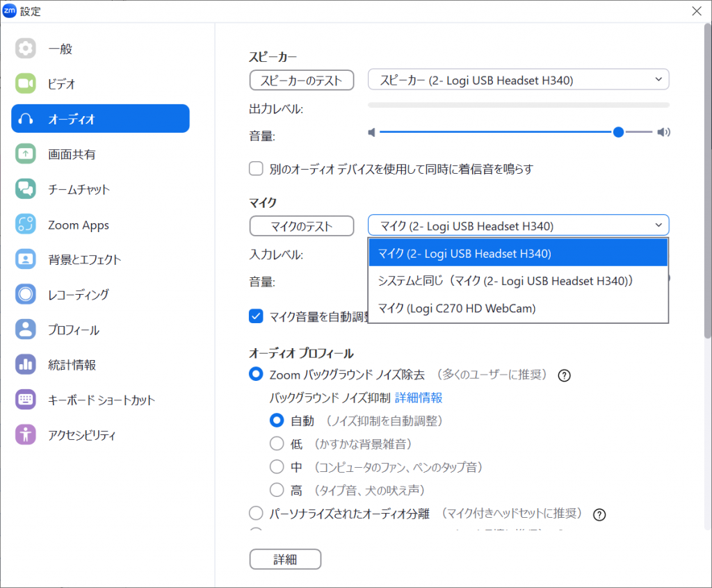Open help for Zoom バックグラウンド ノイズ除去
Viewport: 712px width, 588px height.
point(564,375)
